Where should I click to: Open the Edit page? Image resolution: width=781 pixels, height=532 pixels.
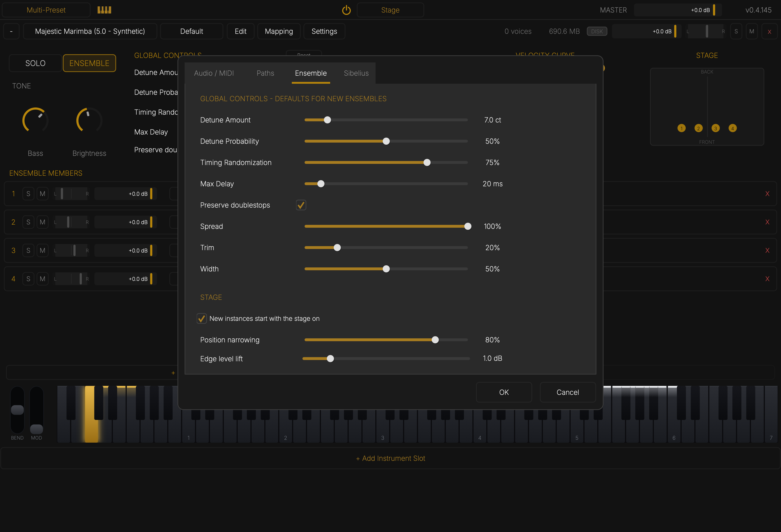click(x=241, y=31)
